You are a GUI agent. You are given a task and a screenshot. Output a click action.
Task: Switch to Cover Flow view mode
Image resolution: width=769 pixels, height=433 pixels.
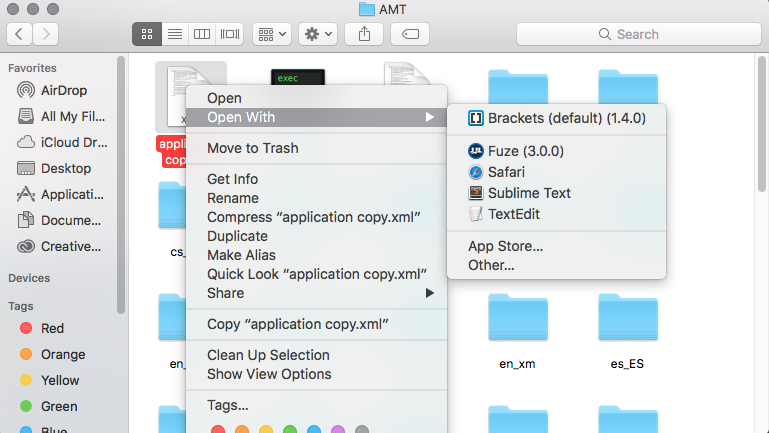tap(230, 34)
